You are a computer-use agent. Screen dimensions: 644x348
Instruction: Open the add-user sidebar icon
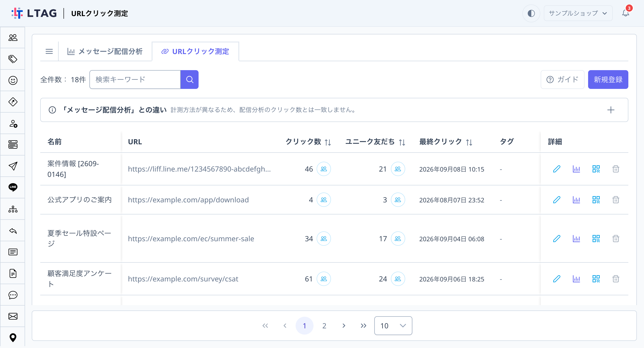coord(13,124)
